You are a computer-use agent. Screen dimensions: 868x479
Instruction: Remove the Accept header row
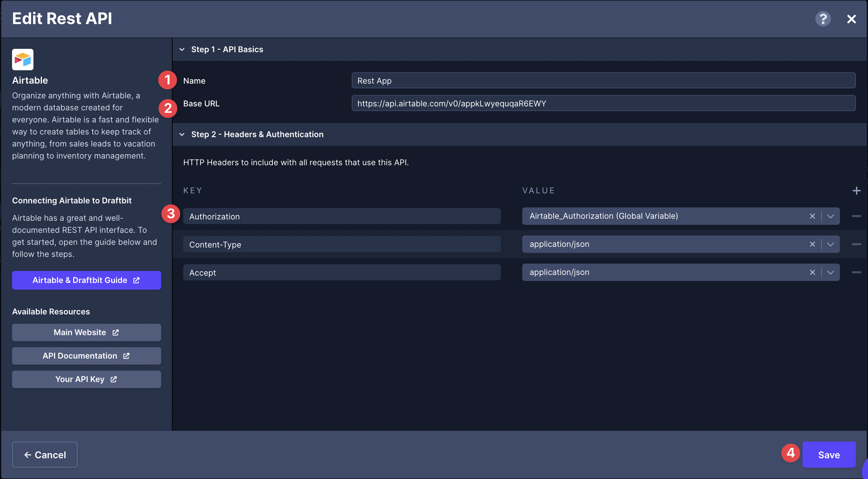point(856,272)
